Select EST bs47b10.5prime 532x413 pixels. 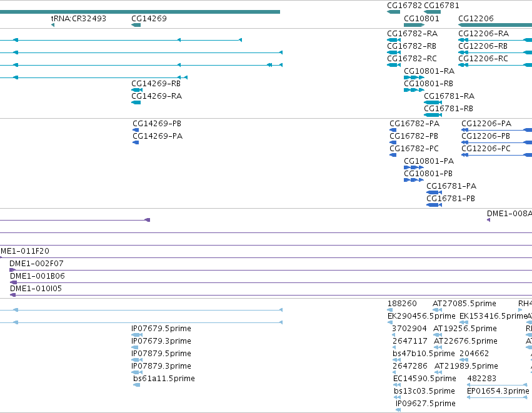click(x=424, y=354)
